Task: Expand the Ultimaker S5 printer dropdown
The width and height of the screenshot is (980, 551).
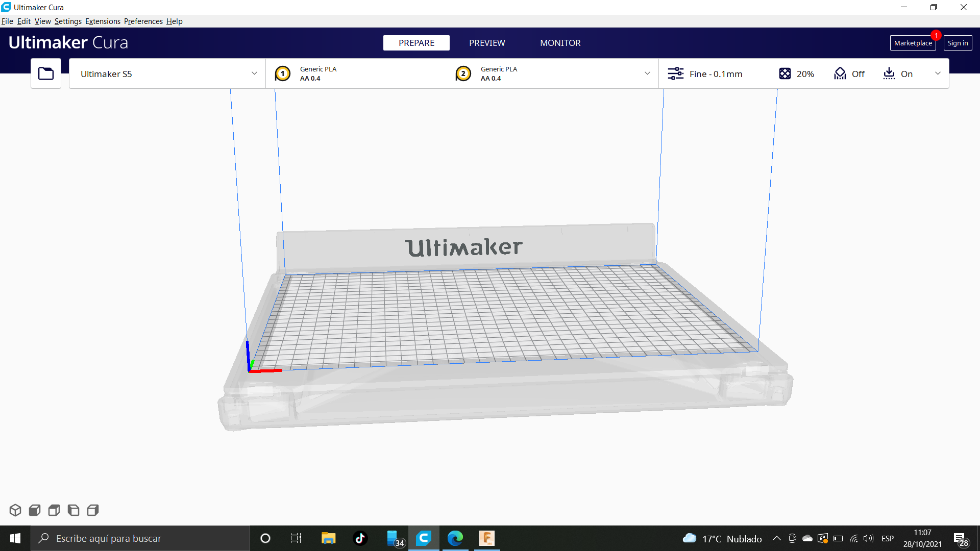Action: (x=254, y=73)
